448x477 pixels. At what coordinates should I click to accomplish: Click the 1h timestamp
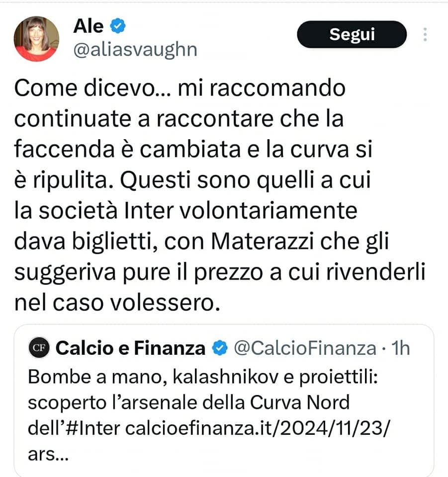[400, 348]
